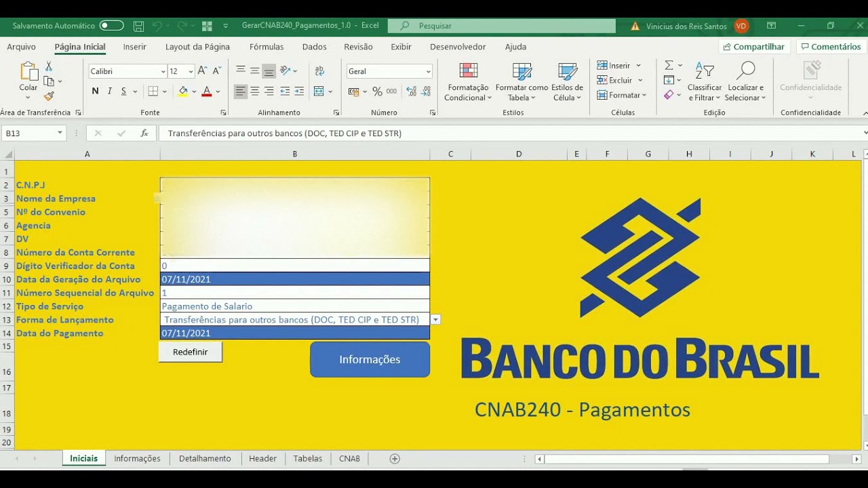Open Forma de Lançamento dropdown arrow
868x488 pixels.
tap(436, 320)
